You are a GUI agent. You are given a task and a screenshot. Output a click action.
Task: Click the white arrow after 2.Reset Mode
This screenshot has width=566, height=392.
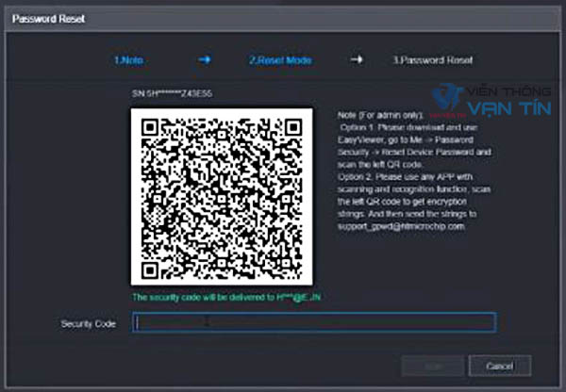[x=357, y=58]
